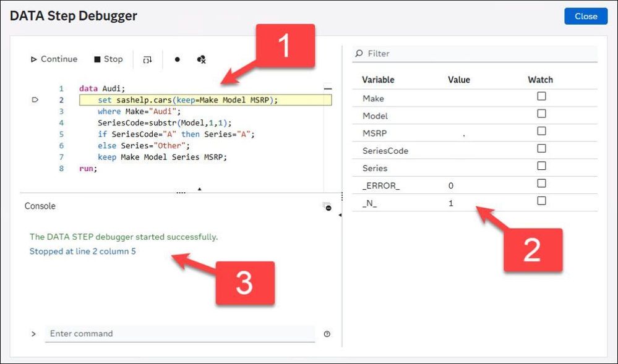The image size is (618, 364).
Task: Click the Enter command console input
Action: pos(180,334)
